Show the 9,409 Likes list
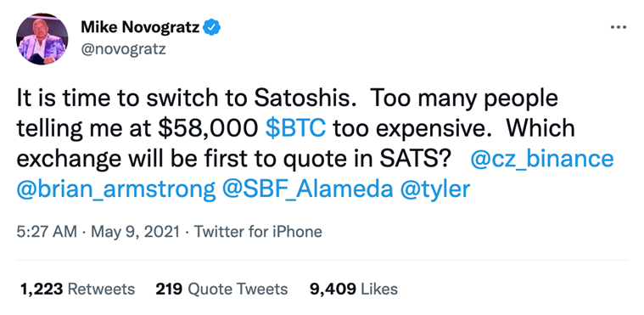Screen dimensions: 644x315 pos(354,290)
